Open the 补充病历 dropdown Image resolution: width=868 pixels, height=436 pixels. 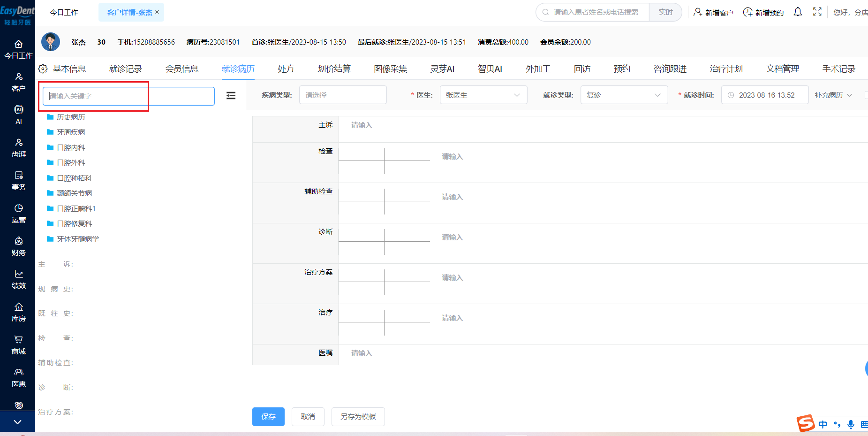pyautogui.click(x=833, y=95)
